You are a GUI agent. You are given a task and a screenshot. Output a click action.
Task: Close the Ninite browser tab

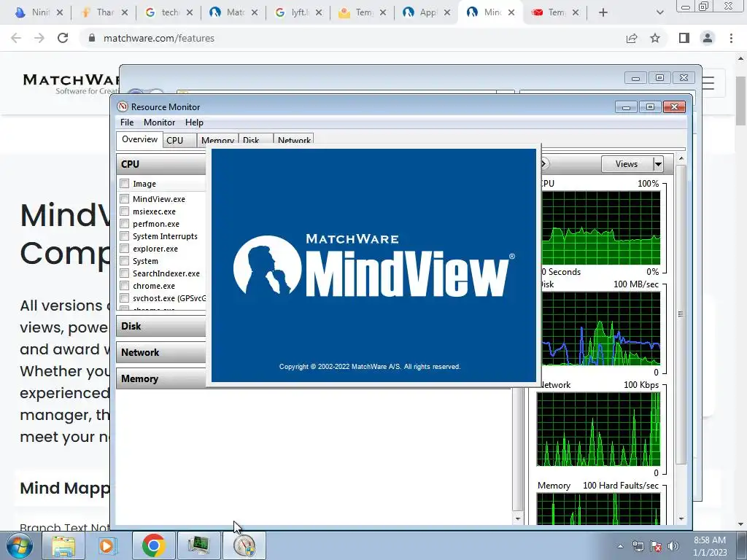pos(60,12)
